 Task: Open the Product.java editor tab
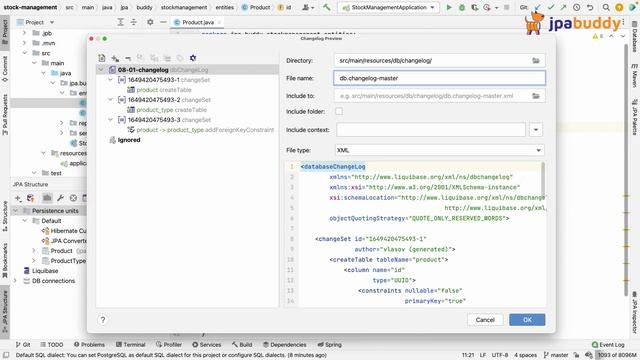pos(198,22)
